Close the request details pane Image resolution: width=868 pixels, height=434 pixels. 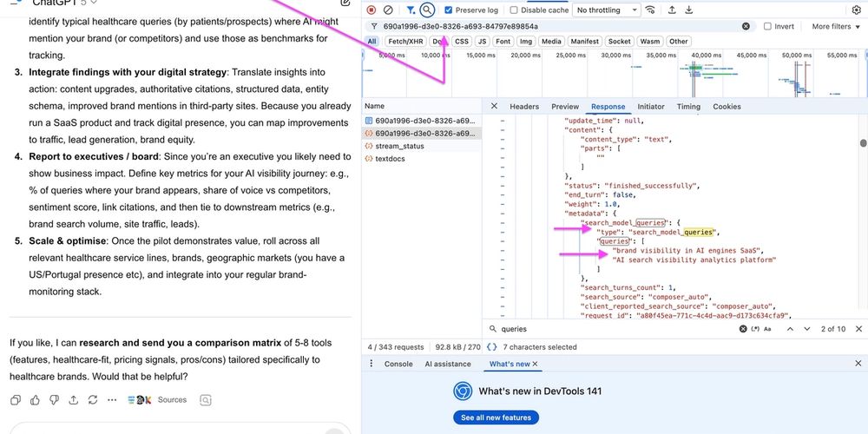click(495, 106)
